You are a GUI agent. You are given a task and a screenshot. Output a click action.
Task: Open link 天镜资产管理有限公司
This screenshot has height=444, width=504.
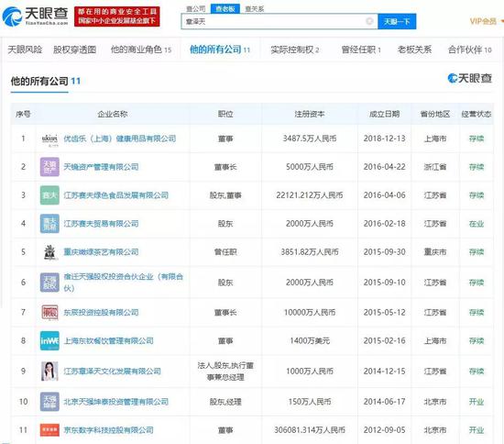coord(101,167)
